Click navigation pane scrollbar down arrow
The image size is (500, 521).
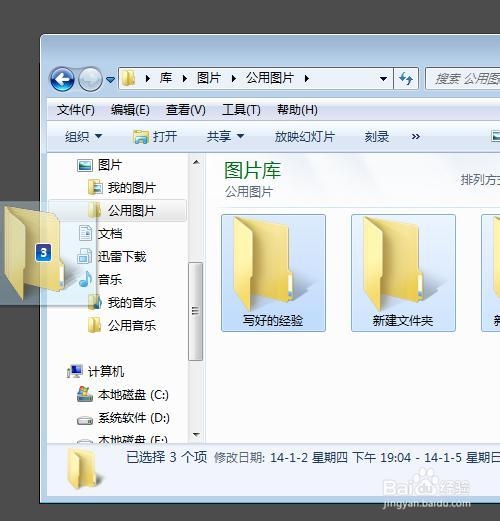click(x=196, y=435)
